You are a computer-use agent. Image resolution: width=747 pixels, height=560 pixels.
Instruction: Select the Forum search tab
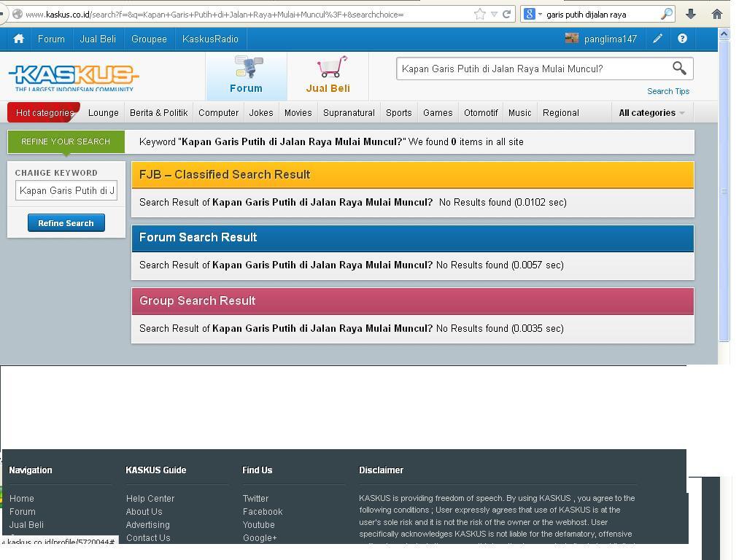pyautogui.click(x=246, y=77)
